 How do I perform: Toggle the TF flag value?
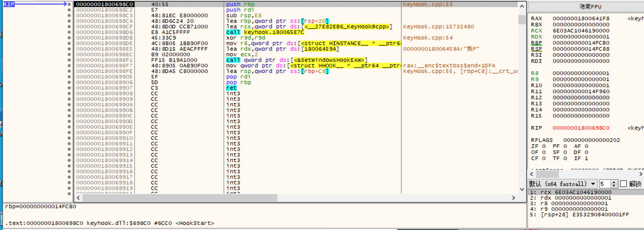[565, 158]
